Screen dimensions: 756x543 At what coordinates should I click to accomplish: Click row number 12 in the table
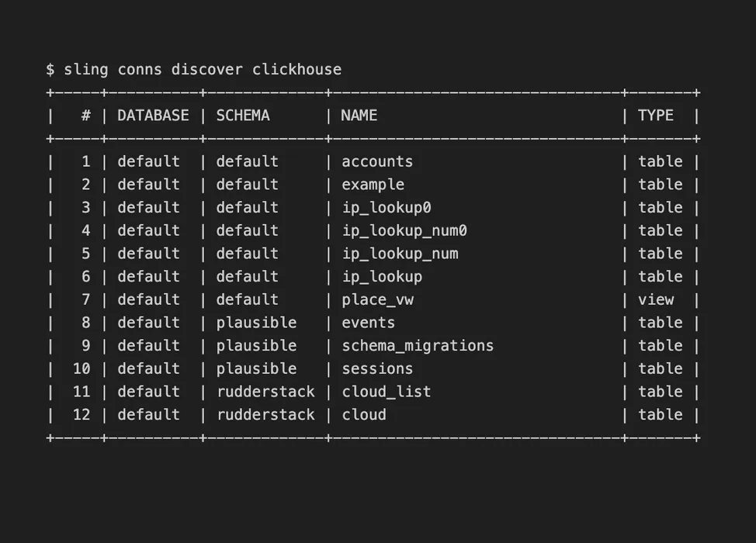pyautogui.click(x=81, y=415)
